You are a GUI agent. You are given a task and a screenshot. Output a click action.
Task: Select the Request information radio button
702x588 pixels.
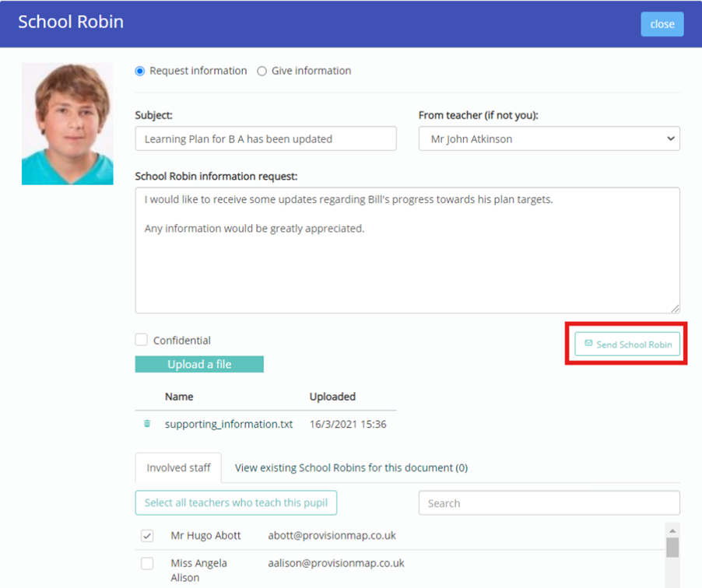tap(139, 71)
